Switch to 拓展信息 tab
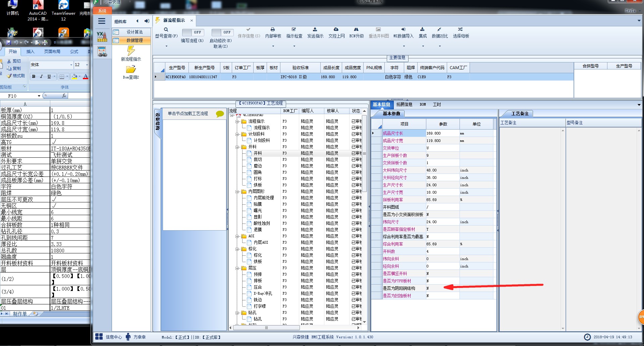 pyautogui.click(x=404, y=105)
